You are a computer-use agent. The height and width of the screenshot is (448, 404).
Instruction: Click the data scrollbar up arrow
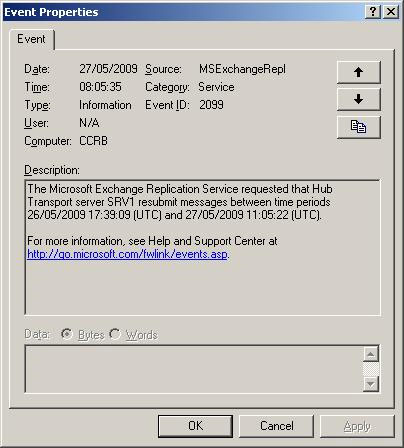pyautogui.click(x=371, y=354)
